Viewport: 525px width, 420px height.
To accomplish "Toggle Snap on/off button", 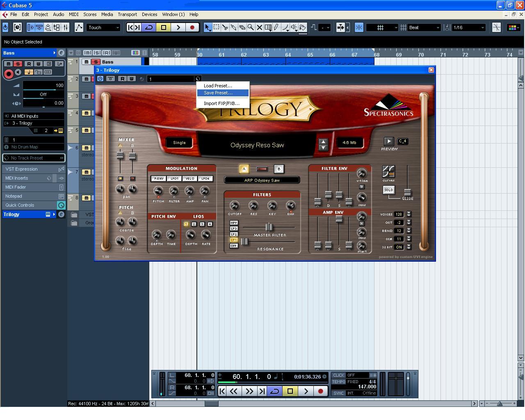I will point(359,27).
